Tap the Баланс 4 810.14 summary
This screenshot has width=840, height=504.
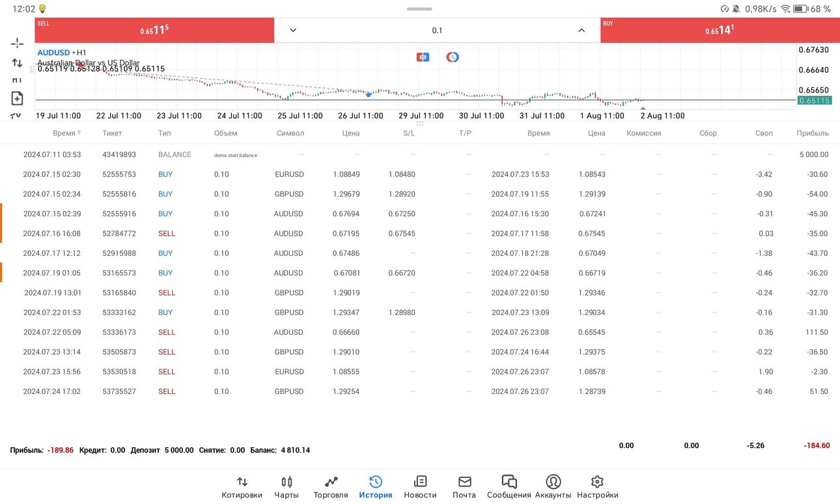pos(279,450)
